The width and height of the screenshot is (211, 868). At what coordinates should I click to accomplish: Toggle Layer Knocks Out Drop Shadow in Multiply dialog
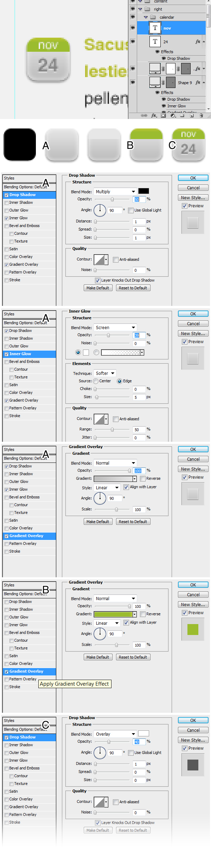coord(98,280)
